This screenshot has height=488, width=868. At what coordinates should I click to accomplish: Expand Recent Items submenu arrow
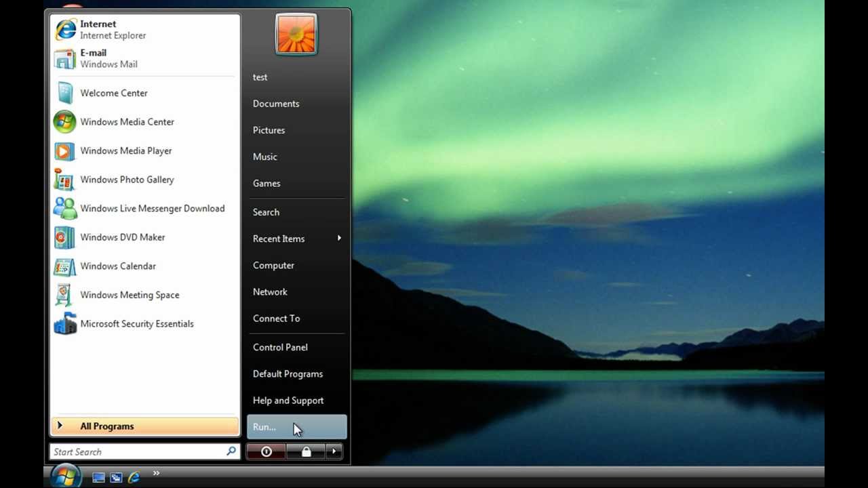pos(339,239)
